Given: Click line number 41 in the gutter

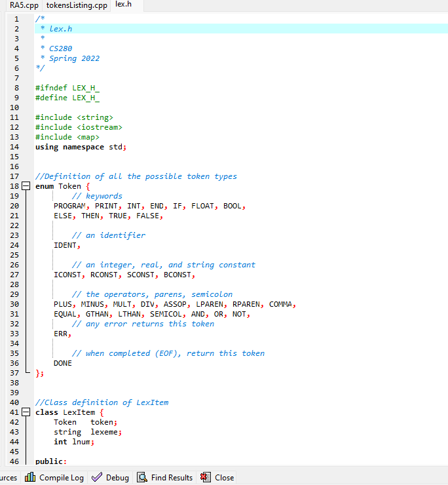Looking at the screenshot, I should 14,412.
